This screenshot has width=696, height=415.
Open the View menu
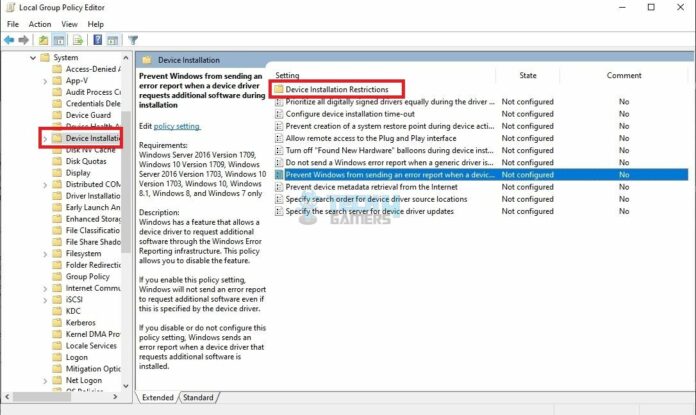pyautogui.click(x=69, y=24)
